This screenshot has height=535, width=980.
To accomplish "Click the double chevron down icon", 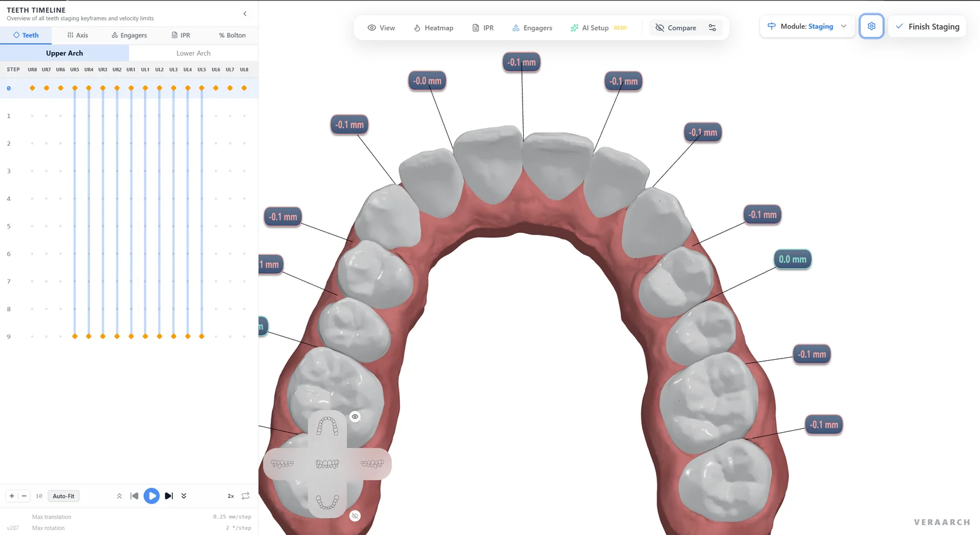I will coord(184,496).
